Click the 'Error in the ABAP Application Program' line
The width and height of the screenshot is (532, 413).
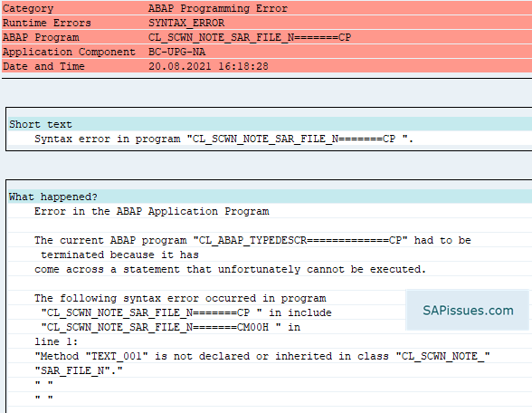click(x=152, y=211)
